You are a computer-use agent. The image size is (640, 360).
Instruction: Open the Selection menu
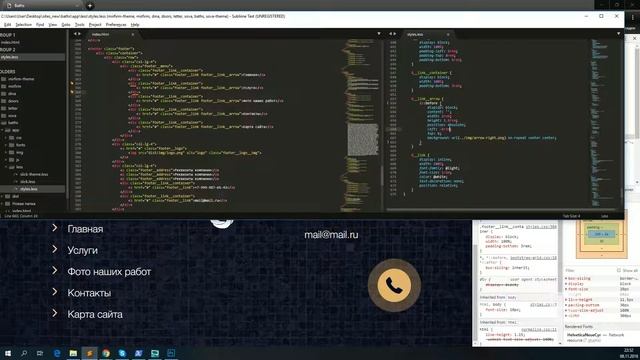(23, 25)
